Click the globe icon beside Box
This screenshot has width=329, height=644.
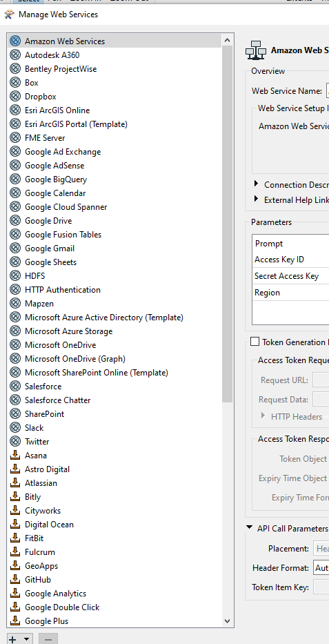pyautogui.click(x=15, y=83)
